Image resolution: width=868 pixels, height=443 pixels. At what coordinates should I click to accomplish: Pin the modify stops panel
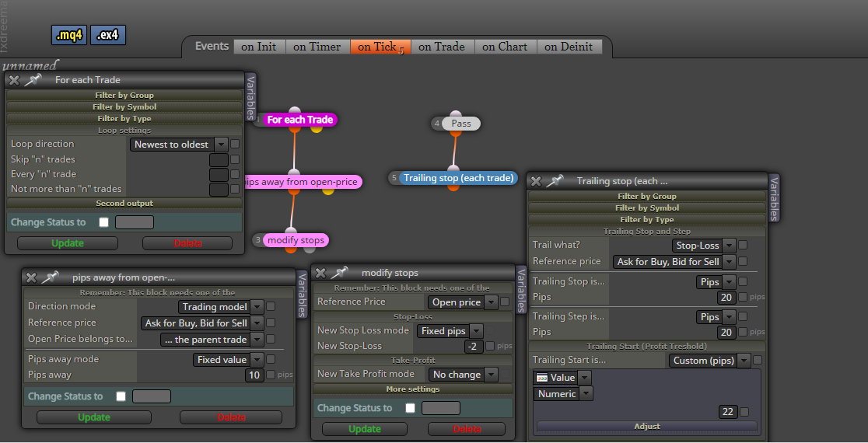pyautogui.click(x=339, y=273)
